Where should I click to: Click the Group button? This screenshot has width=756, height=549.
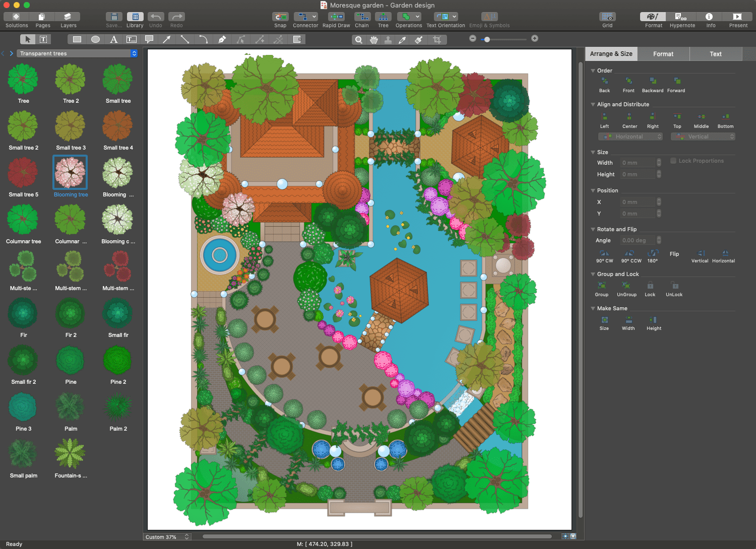[601, 289]
